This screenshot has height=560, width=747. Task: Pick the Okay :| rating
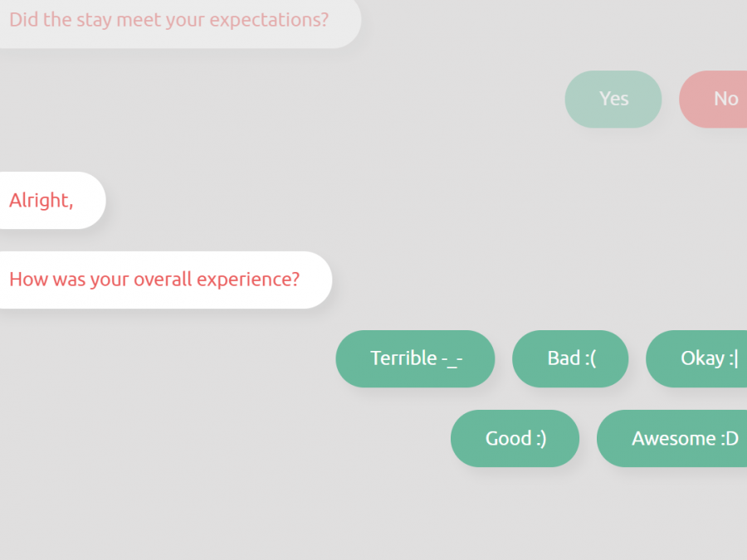(701, 358)
